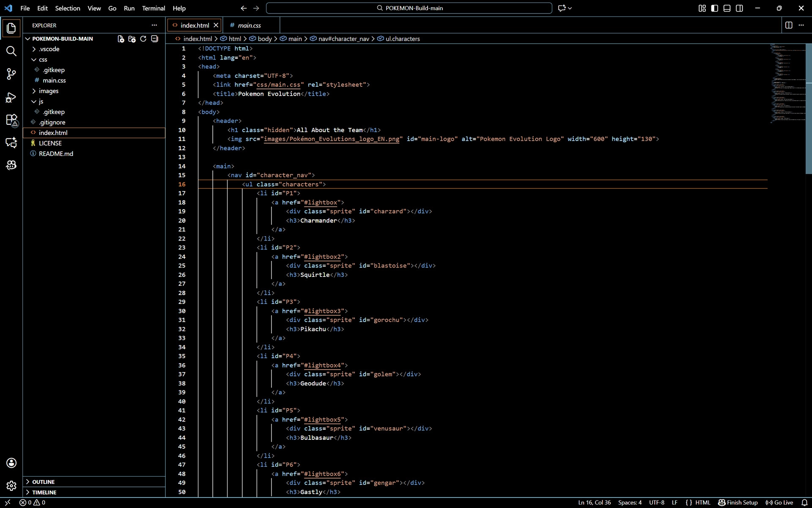Open the Extensions view
Image resolution: width=812 pixels, height=508 pixels.
coord(11,120)
